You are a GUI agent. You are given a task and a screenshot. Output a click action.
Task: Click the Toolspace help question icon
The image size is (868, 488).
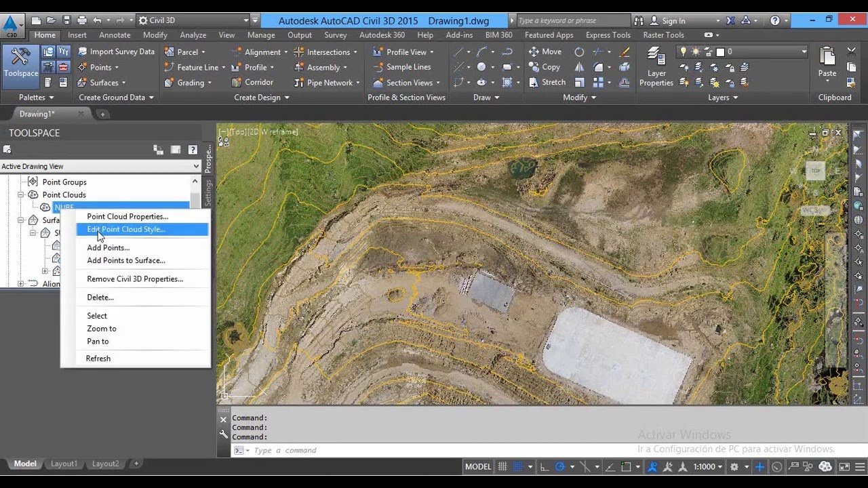[x=193, y=150]
